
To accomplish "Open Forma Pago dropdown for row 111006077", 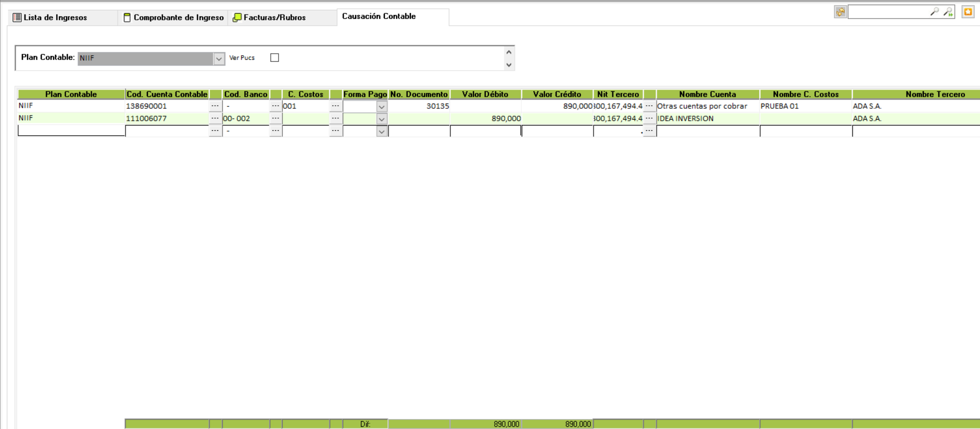I will pos(382,119).
